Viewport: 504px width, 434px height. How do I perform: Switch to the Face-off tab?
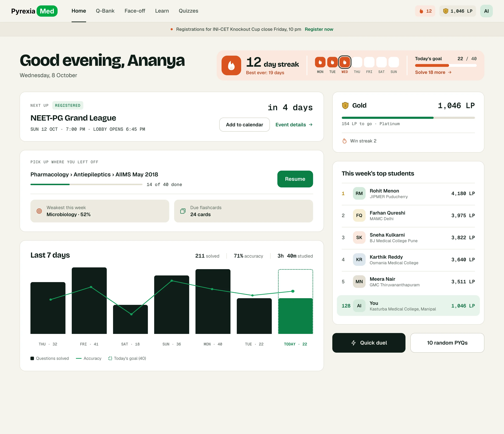click(x=135, y=11)
